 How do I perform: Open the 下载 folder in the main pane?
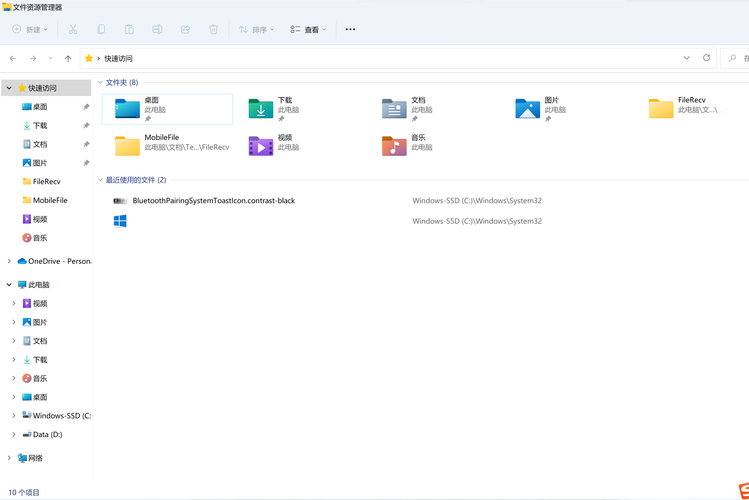(283, 107)
